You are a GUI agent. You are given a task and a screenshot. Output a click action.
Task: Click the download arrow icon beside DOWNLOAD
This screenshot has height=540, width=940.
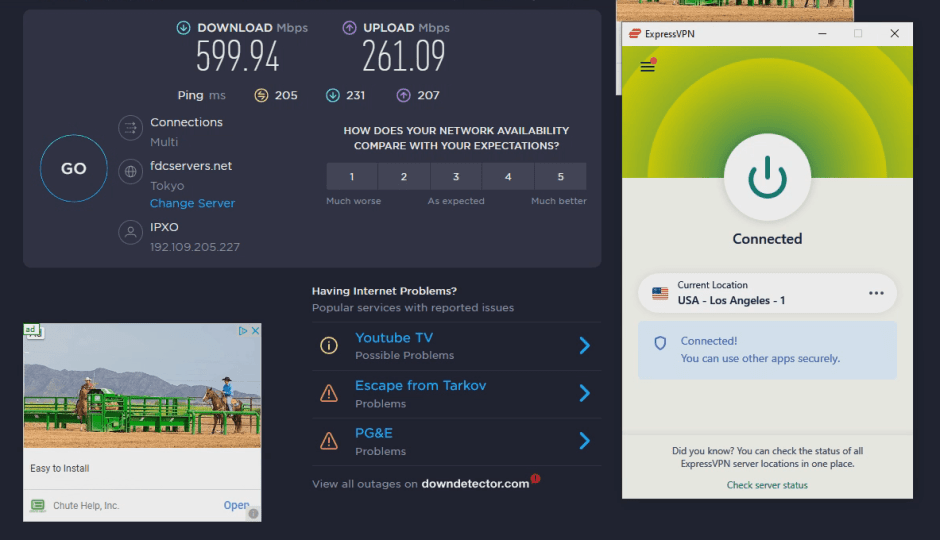coord(183,28)
